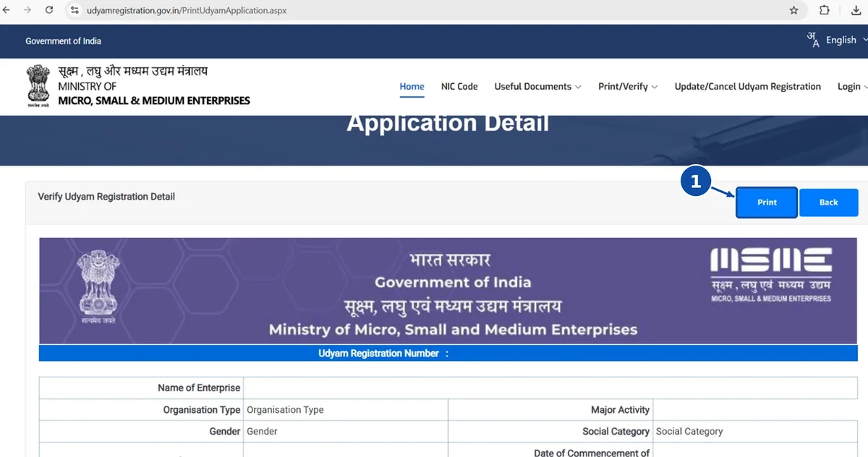Click Government of India text link

click(x=64, y=41)
